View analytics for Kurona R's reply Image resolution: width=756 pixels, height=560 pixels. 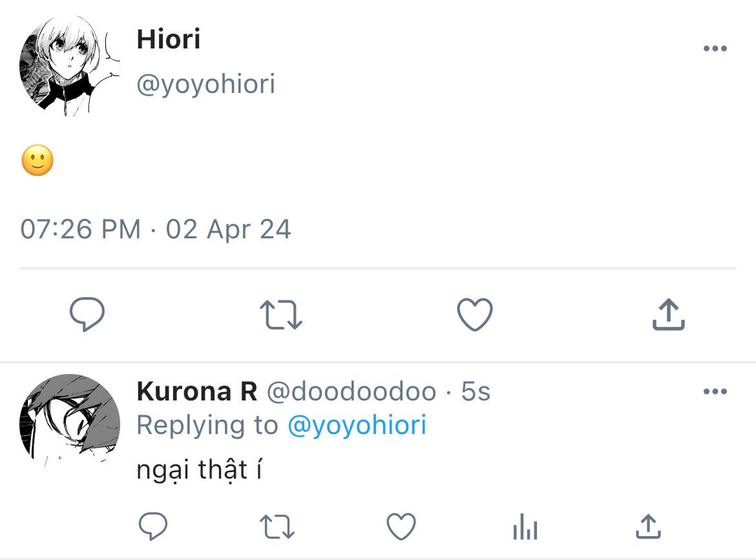click(525, 528)
